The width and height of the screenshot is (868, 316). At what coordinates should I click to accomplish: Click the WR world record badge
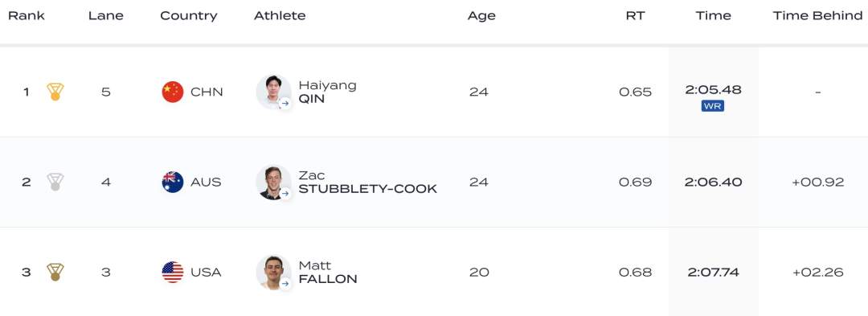tap(712, 105)
